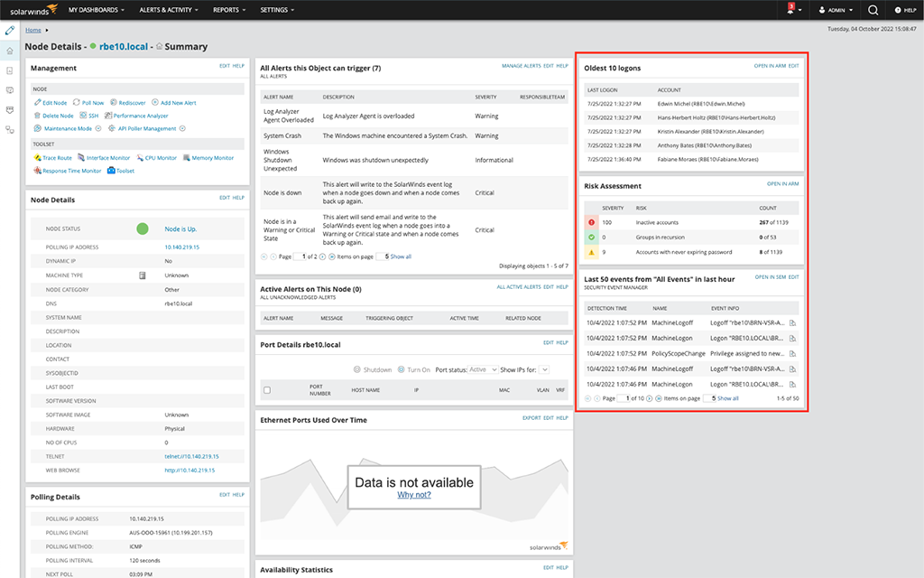Click the Why not? link under Data is not available
This screenshot has height=578, width=924.
coord(413,495)
